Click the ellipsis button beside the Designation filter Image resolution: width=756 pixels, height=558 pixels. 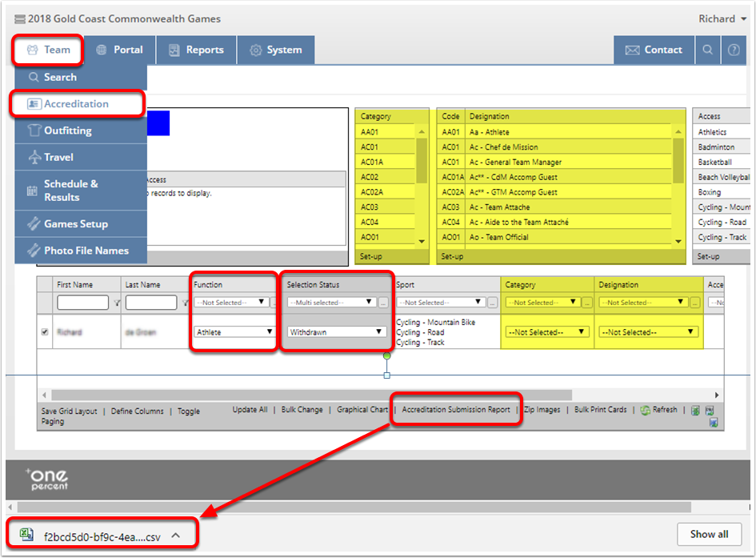pyautogui.click(x=694, y=303)
